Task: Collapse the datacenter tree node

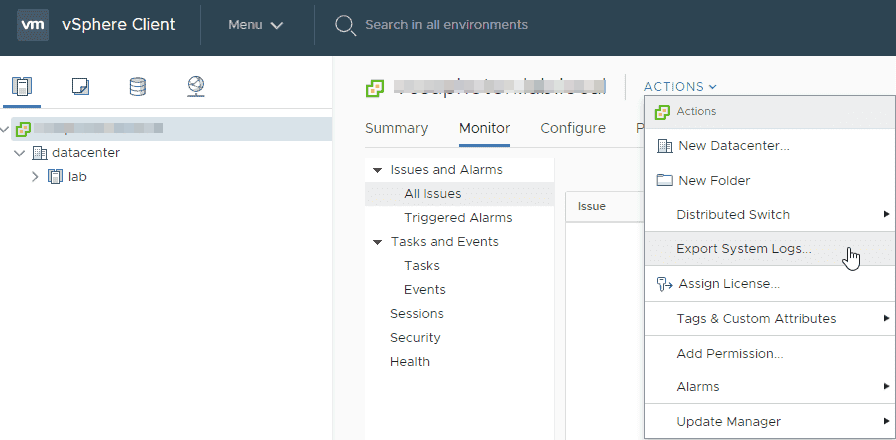Action: tap(19, 153)
